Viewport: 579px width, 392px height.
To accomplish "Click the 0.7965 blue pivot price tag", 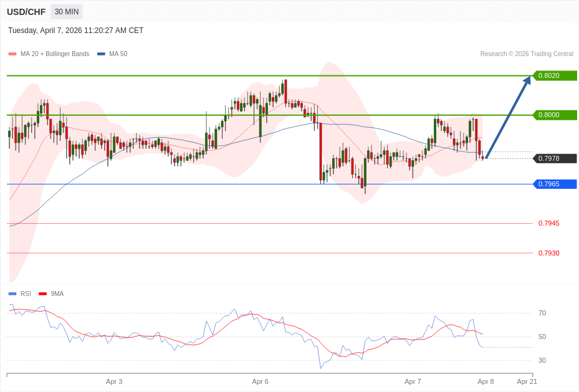I will (554, 184).
